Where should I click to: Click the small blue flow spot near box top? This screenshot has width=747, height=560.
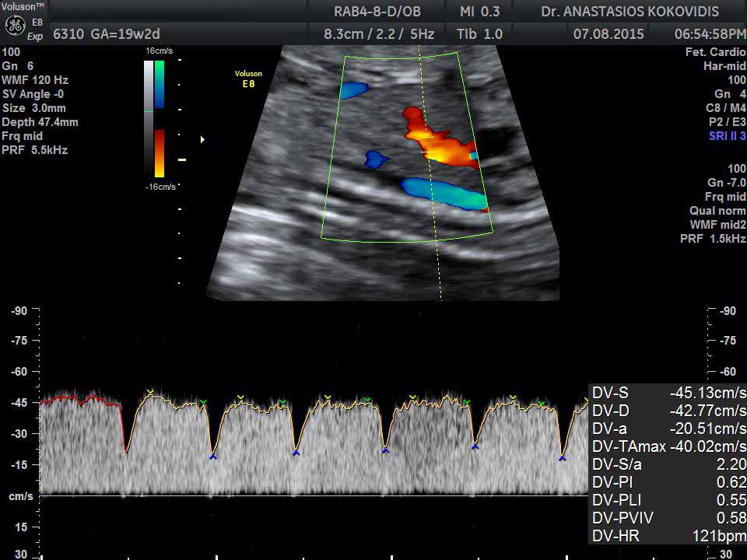353,89
